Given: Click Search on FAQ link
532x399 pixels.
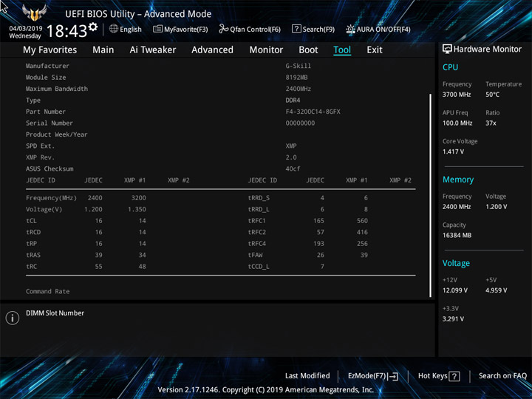Looking at the screenshot, I should point(502,375).
